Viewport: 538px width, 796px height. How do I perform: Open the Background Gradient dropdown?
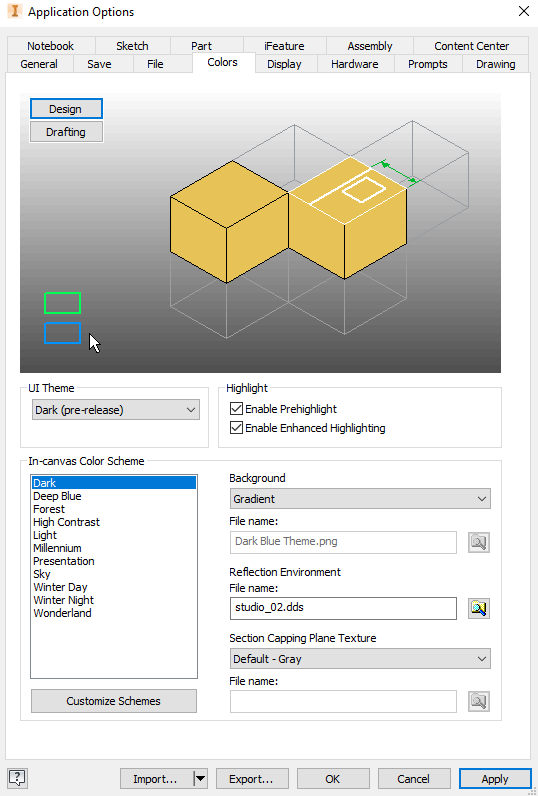coord(360,499)
